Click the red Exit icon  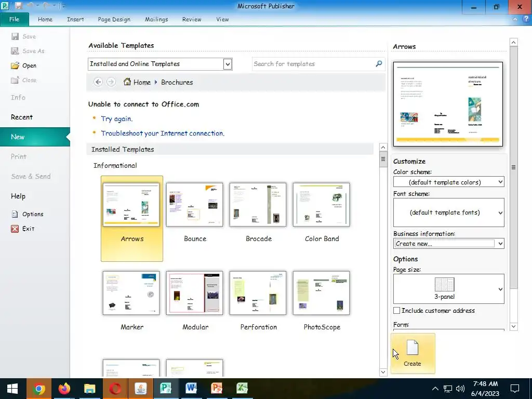15,229
